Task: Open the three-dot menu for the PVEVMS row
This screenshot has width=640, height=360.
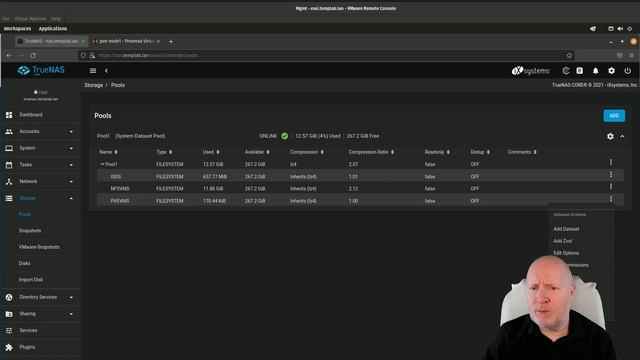Action: coord(611,199)
